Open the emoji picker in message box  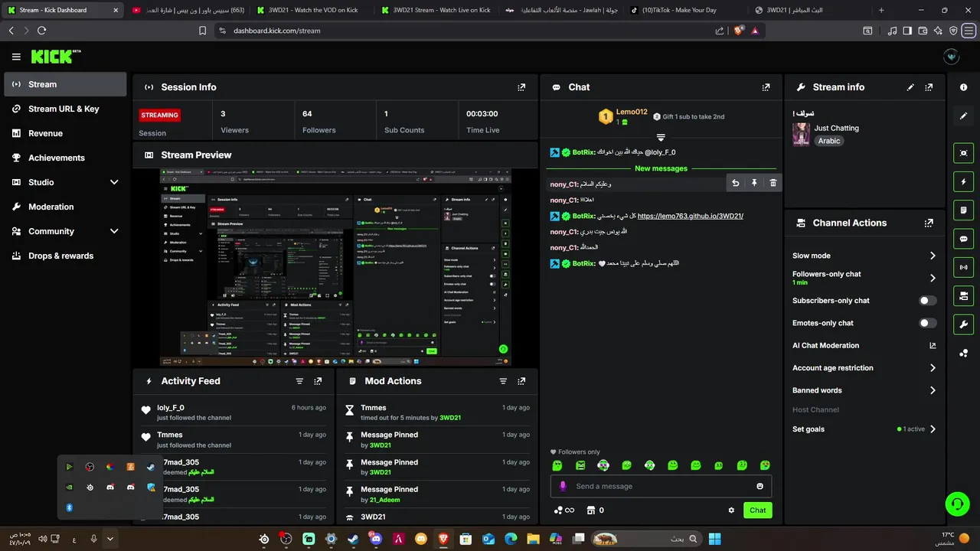759,486
